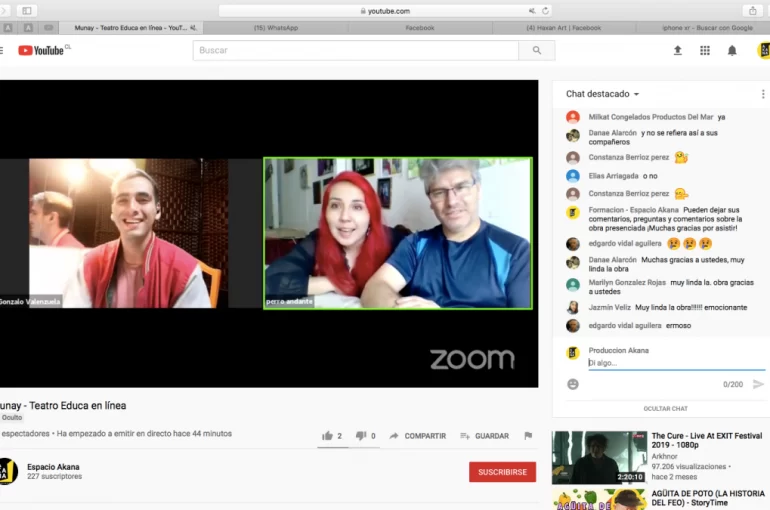770x510 pixels.
Task: Open the AGÜITA DE POTO thumbnail
Action: pyautogui.click(x=600, y=499)
